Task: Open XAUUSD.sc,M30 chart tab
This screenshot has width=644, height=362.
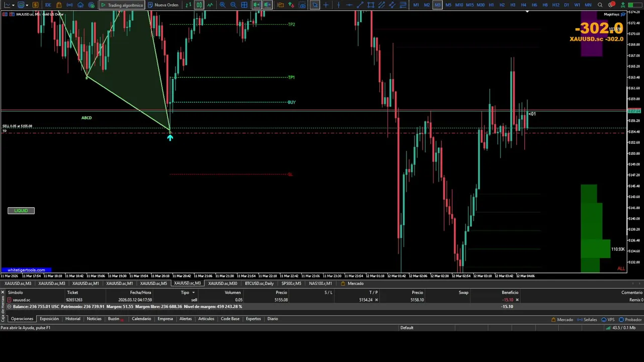Action: click(x=222, y=284)
